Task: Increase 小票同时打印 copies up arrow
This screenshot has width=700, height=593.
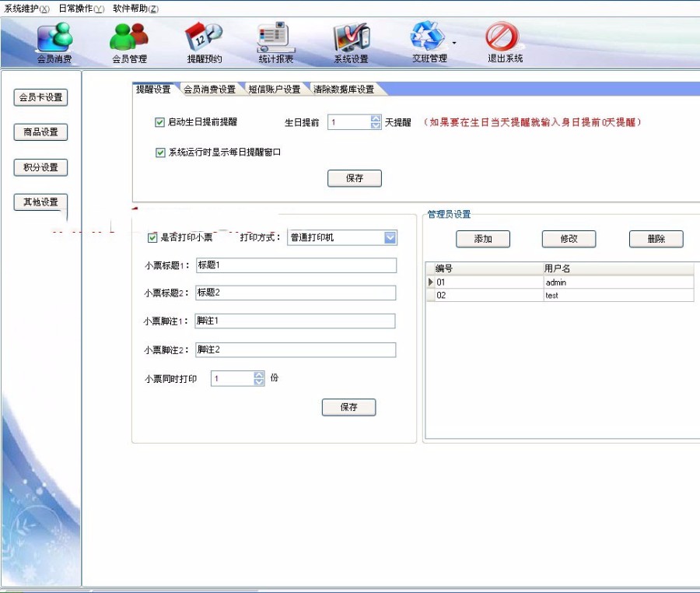Action: pos(259,375)
